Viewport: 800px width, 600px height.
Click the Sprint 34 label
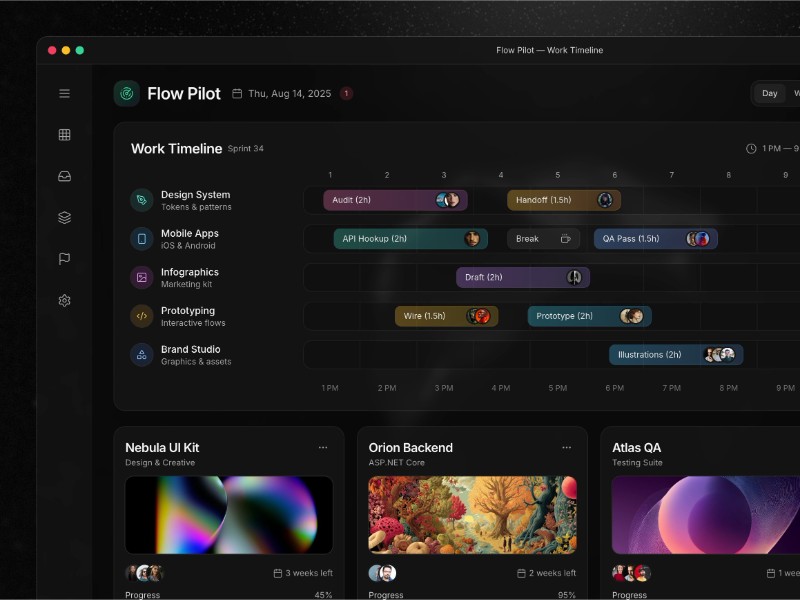(245, 148)
